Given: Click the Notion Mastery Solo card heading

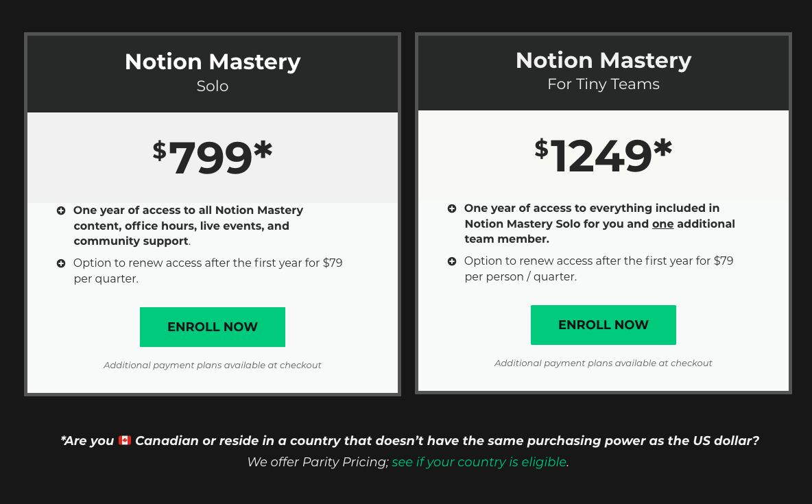Looking at the screenshot, I should pyautogui.click(x=213, y=62).
